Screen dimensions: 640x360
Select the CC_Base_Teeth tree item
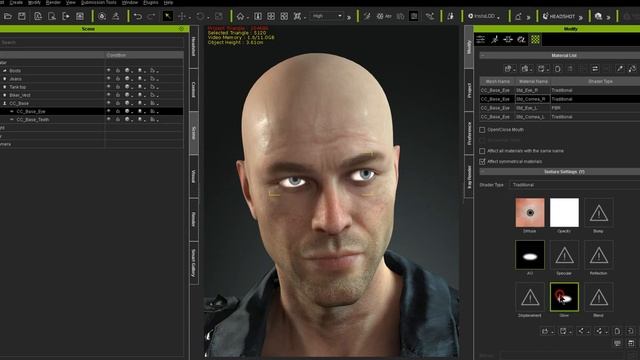[33, 120]
